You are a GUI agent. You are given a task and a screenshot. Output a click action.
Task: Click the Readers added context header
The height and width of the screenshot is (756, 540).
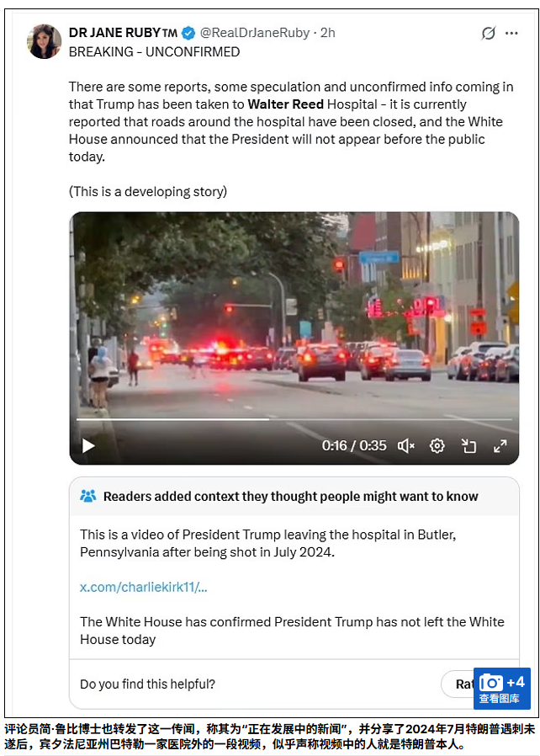pyautogui.click(x=290, y=496)
